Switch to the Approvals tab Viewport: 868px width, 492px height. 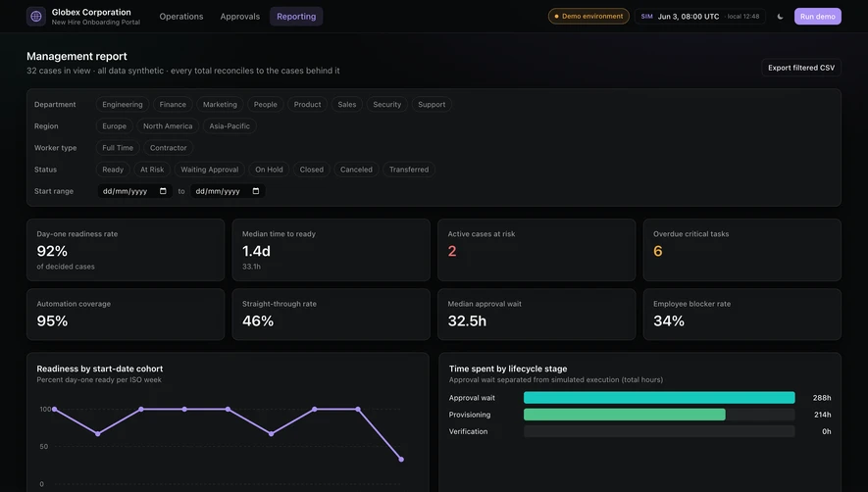(x=239, y=16)
